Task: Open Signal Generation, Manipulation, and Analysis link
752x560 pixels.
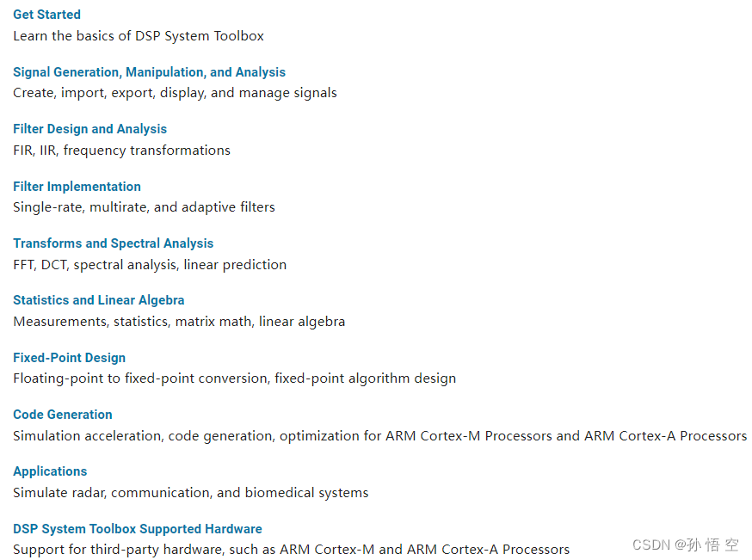Action: click(149, 72)
